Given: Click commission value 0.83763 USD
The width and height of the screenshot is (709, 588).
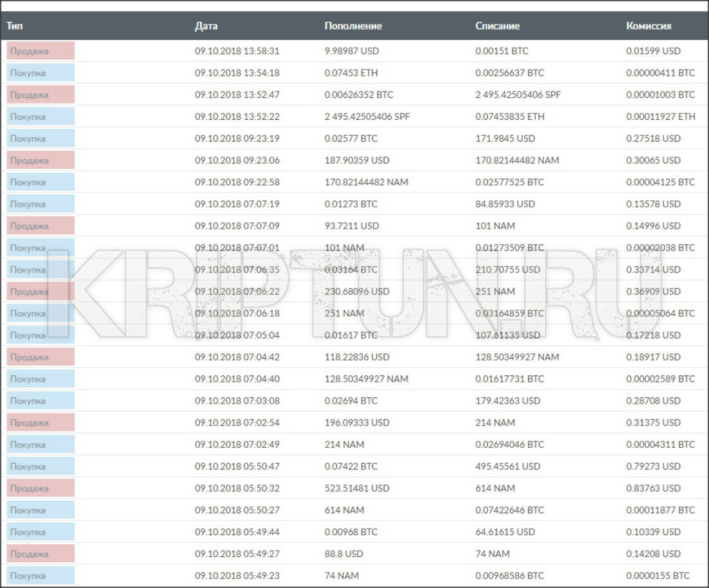Looking at the screenshot, I should tap(654, 488).
